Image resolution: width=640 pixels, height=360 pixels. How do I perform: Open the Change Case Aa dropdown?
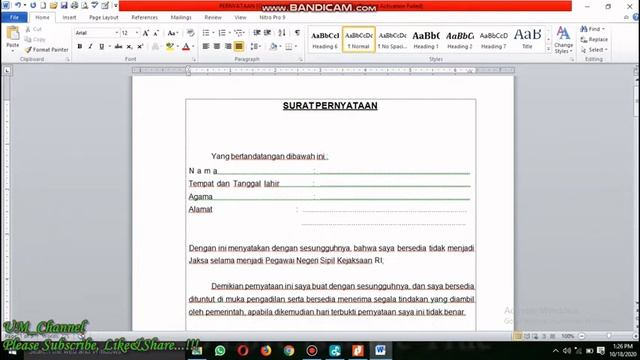pyautogui.click(x=173, y=33)
